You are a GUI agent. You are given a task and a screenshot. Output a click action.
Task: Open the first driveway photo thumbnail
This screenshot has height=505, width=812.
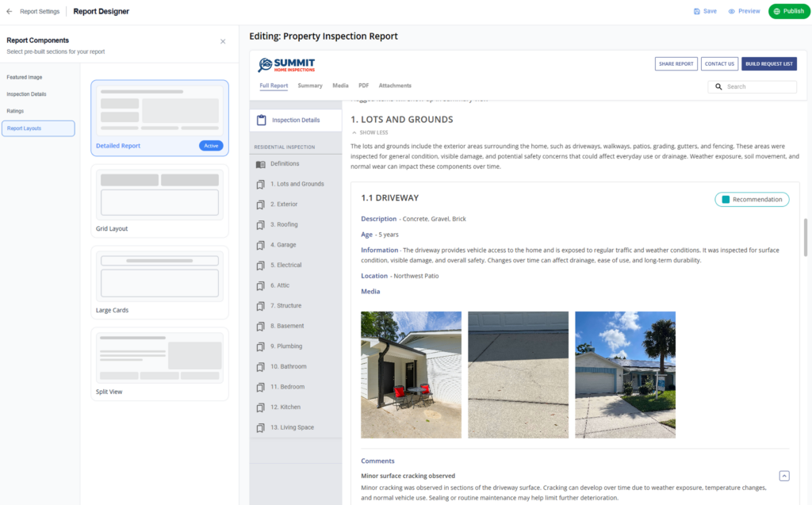[x=411, y=373]
